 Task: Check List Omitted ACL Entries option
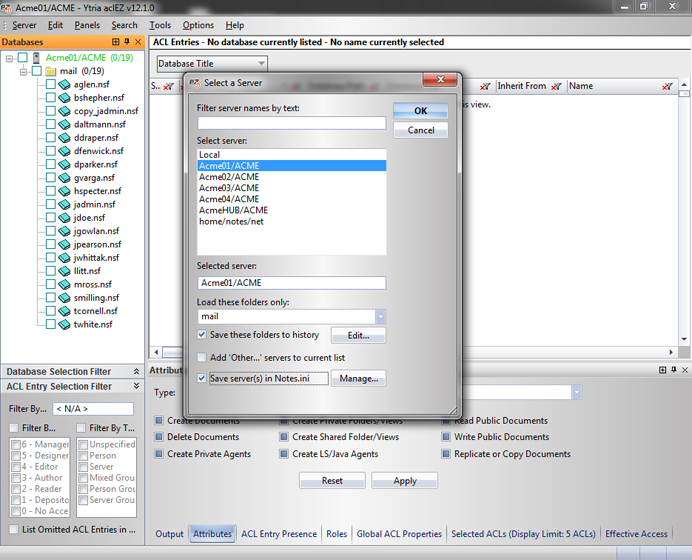click(x=14, y=529)
